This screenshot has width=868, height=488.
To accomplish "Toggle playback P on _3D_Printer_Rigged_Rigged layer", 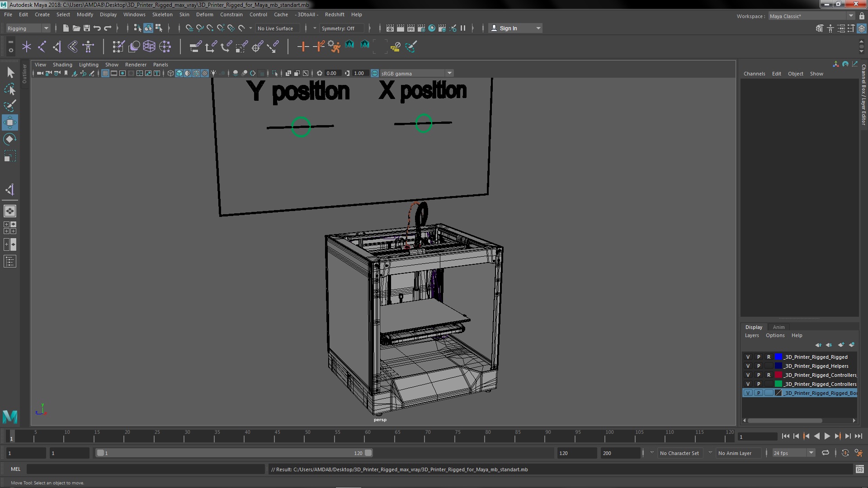I will [x=759, y=357].
